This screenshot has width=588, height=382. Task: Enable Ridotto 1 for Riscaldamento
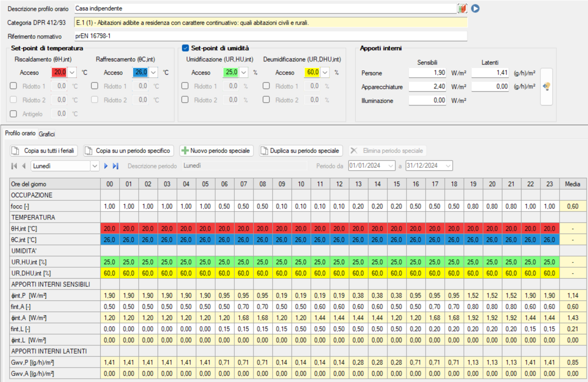point(14,86)
